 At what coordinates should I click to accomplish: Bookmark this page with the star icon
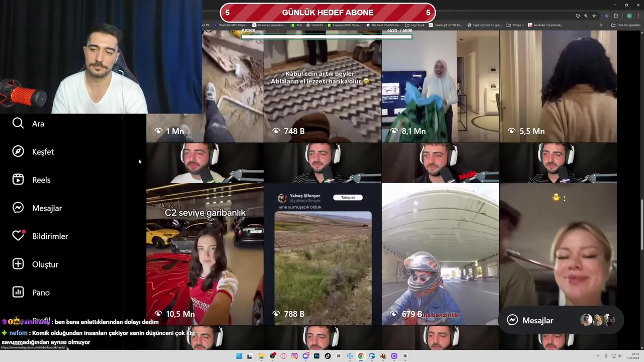[x=594, y=16]
